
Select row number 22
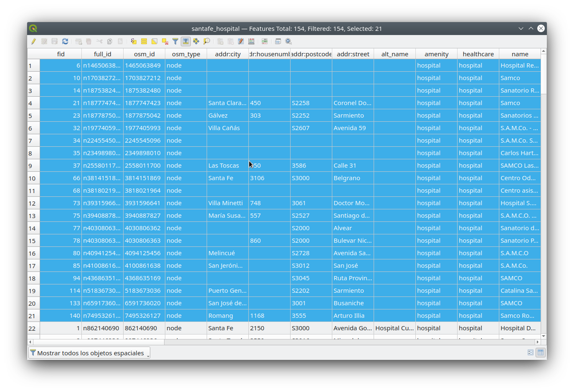[34, 328]
